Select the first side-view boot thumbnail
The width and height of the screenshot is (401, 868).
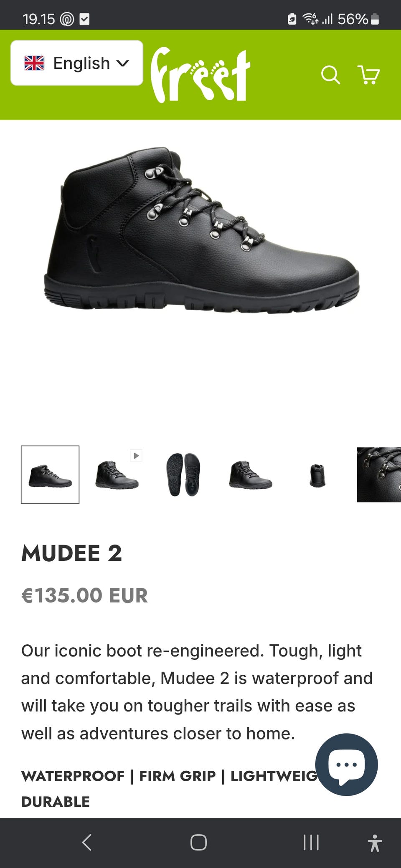click(50, 475)
